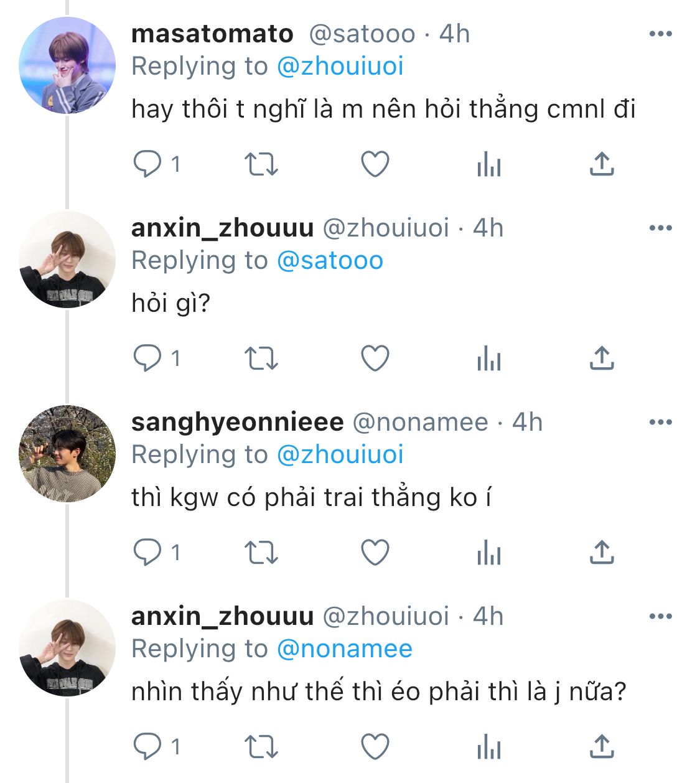The width and height of the screenshot is (700, 783).
Task: View analytics for "hỏi gì?" tweet
Action: tap(488, 359)
